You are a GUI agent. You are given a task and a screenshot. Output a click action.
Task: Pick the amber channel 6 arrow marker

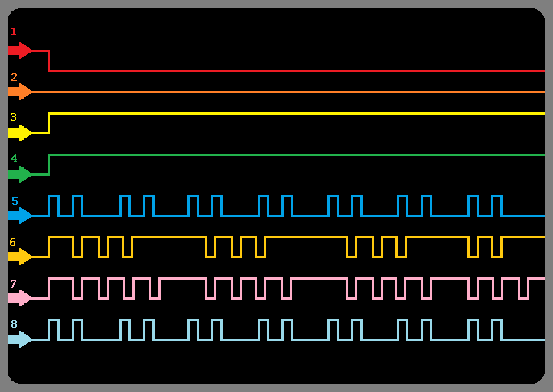pos(20,257)
